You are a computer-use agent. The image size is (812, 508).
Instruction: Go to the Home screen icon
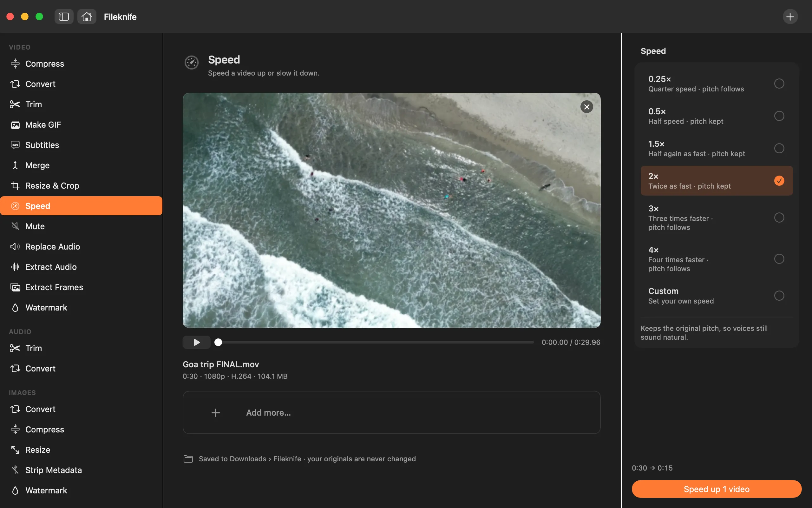[87, 17]
